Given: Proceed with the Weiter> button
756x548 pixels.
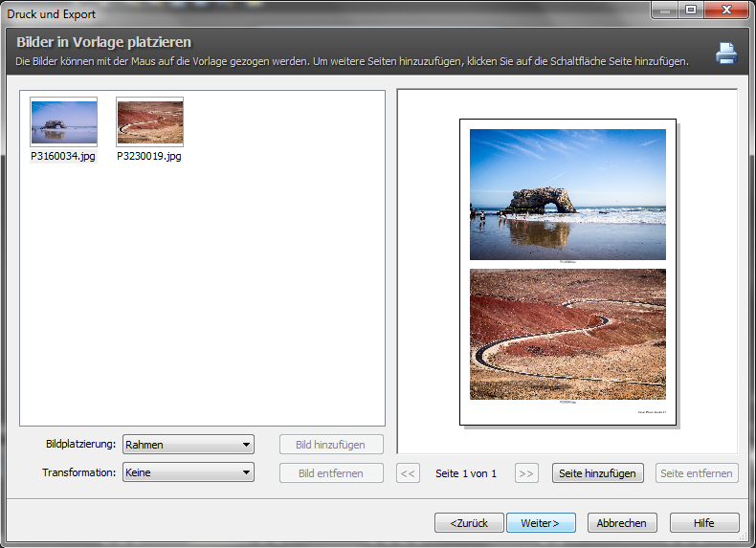Looking at the screenshot, I should (x=541, y=523).
